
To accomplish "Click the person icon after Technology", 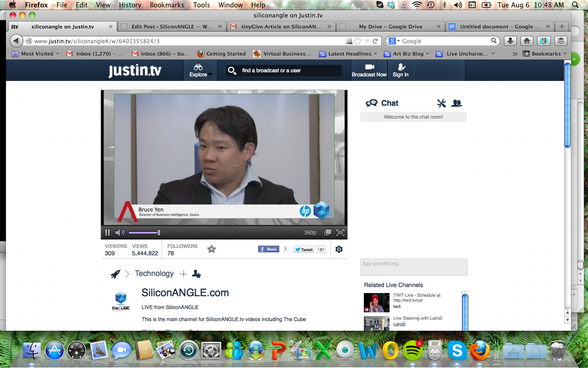I will pos(196,274).
